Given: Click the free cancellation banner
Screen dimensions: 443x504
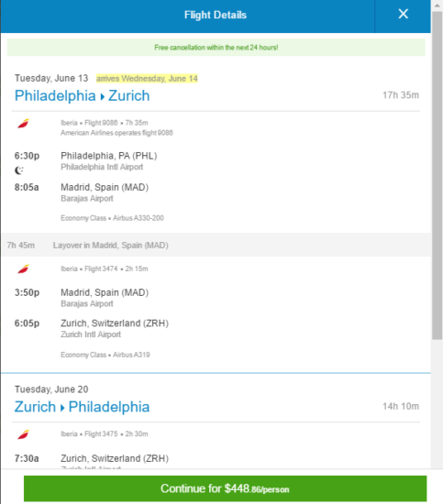Looking at the screenshot, I should point(216,48).
